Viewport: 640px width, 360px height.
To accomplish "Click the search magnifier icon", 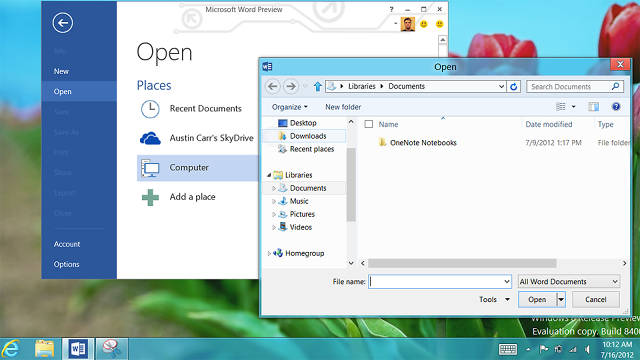I will [x=616, y=86].
